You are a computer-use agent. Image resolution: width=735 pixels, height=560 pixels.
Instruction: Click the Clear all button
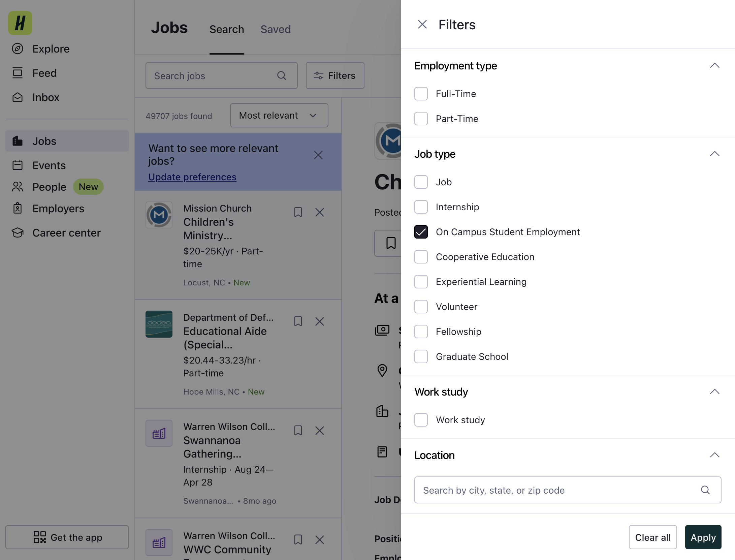[x=653, y=537]
